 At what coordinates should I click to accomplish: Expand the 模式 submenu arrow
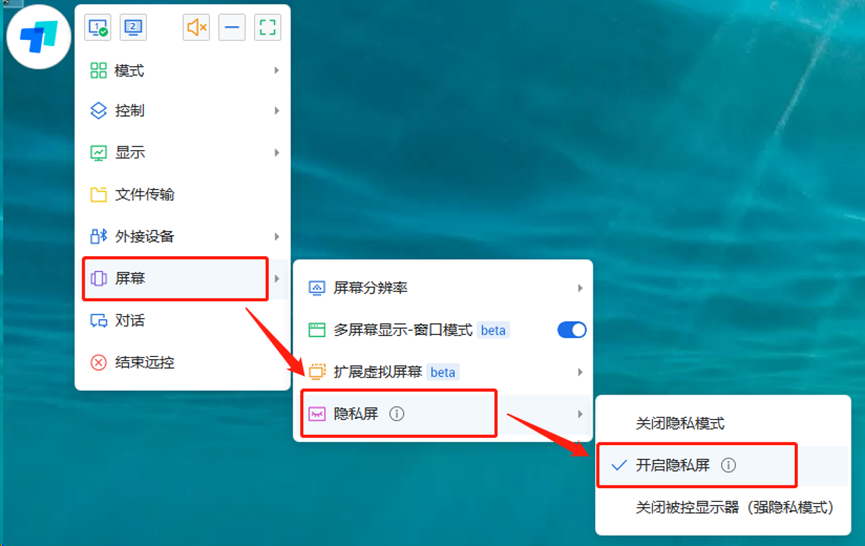point(276,71)
